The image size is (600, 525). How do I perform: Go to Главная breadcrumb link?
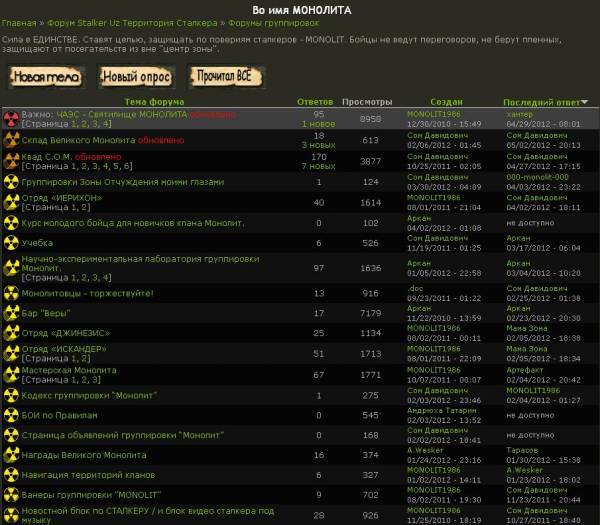coord(19,23)
